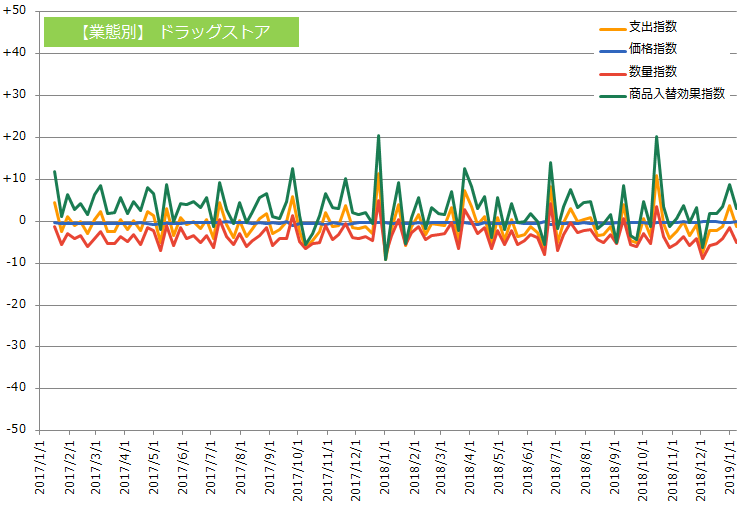
Task: Click the 2018/1/1 x-axis date label
Action: (x=385, y=468)
